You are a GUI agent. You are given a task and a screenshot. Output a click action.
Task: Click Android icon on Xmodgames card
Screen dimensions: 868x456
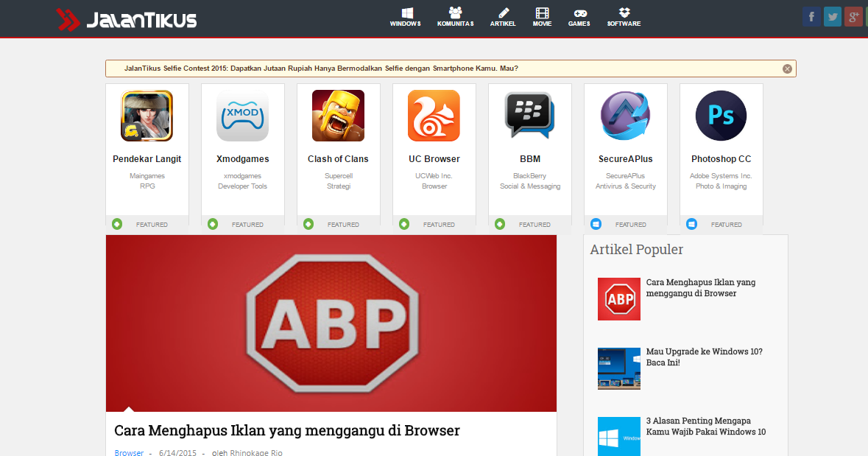coord(213,224)
